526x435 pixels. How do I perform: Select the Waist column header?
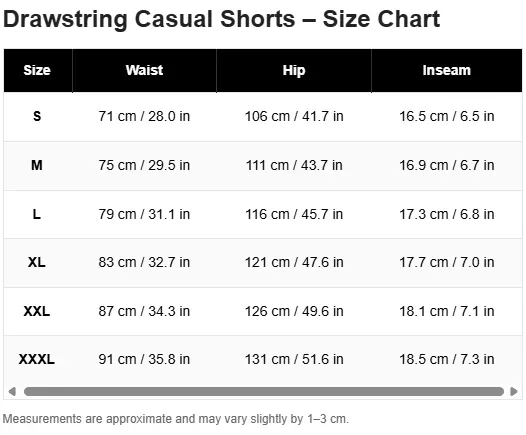tap(145, 70)
